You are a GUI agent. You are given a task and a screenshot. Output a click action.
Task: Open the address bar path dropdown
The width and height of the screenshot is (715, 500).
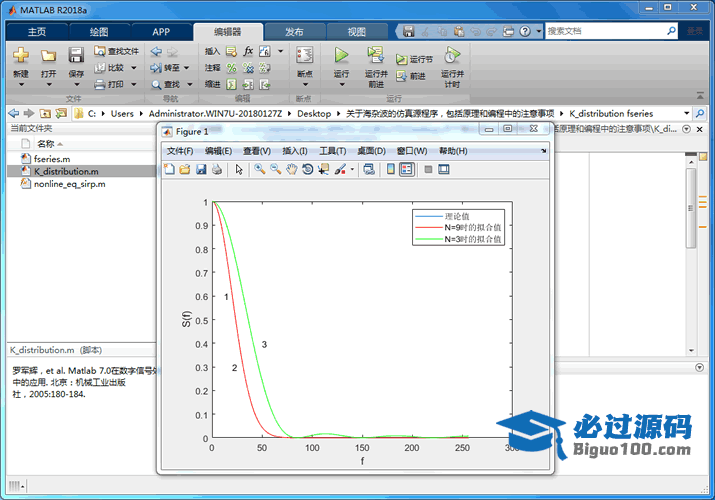(x=686, y=113)
